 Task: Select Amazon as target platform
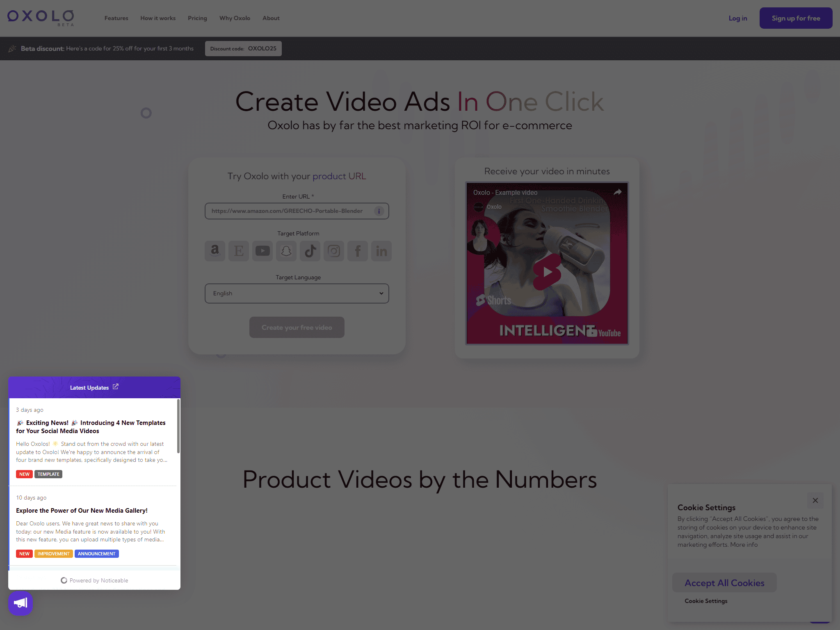215,251
